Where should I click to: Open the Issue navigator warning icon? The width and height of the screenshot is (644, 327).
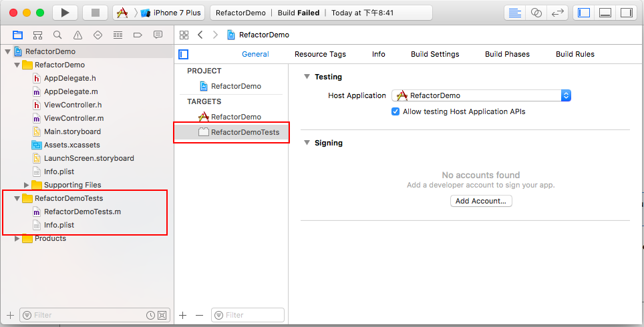pyautogui.click(x=77, y=35)
